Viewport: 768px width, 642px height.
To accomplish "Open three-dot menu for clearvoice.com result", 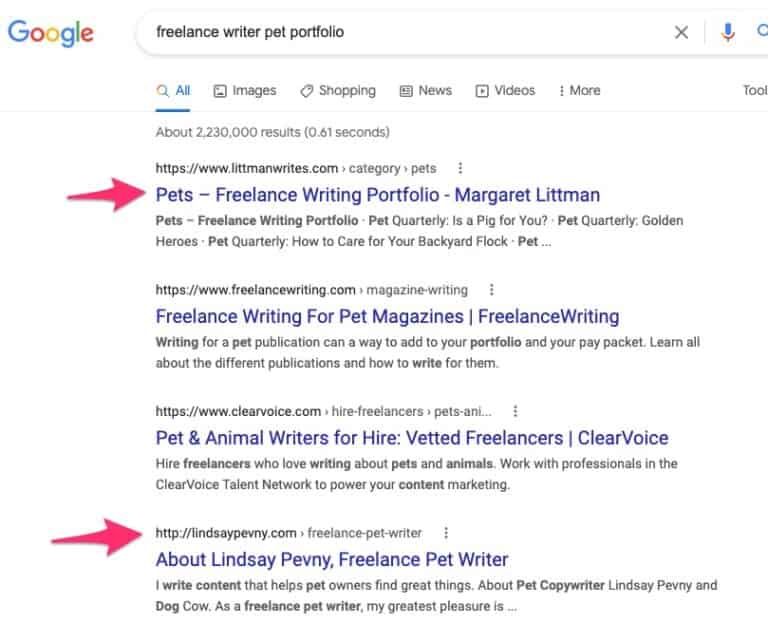I will (515, 411).
